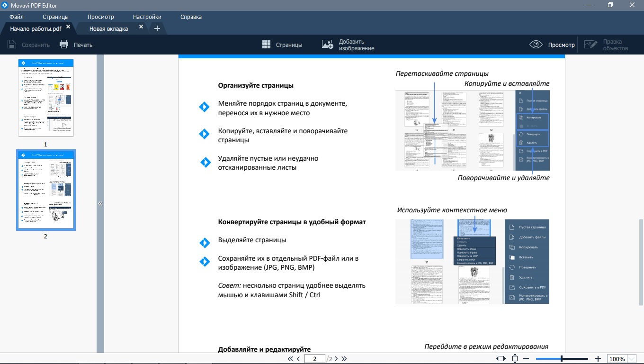Add a new tab with plus icon

pos(157,28)
